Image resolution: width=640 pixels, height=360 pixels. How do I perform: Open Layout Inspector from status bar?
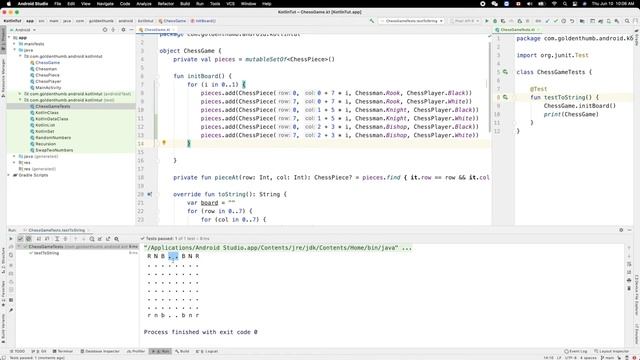tap(611, 351)
